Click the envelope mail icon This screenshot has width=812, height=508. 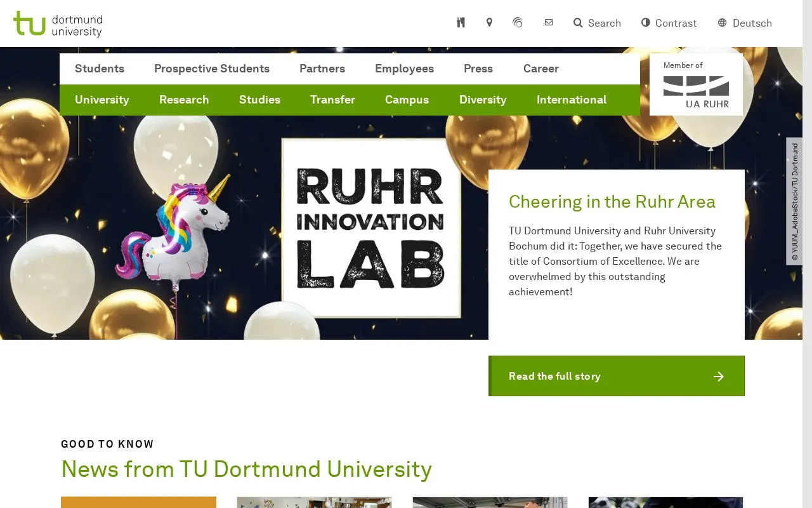548,22
